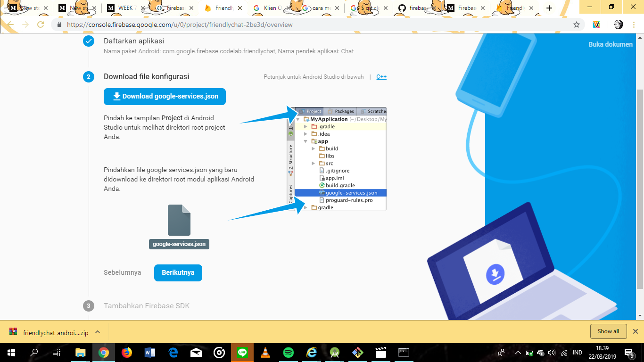Open the Buka dokumen link
This screenshot has width=644, height=362.
[611, 44]
